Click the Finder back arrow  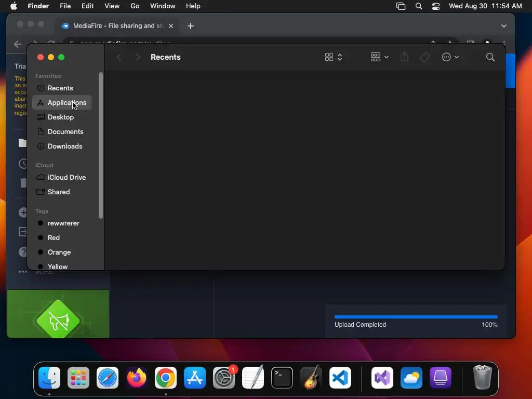click(x=119, y=57)
